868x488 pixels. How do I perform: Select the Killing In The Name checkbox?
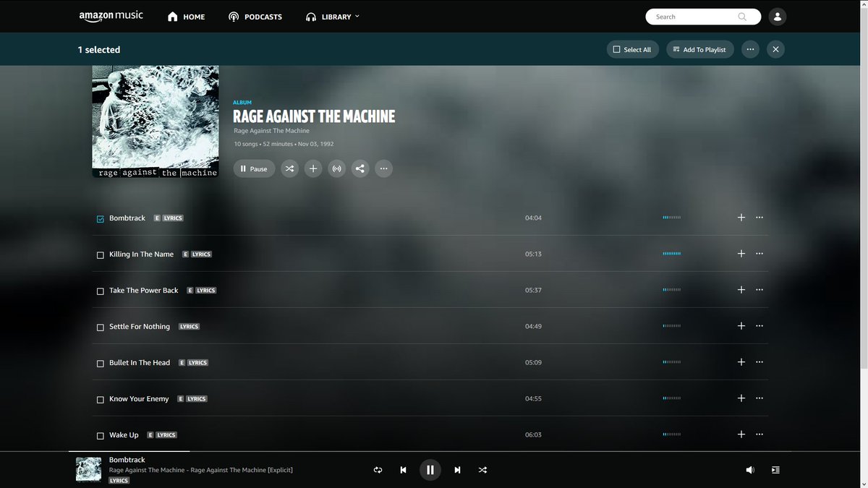101,255
